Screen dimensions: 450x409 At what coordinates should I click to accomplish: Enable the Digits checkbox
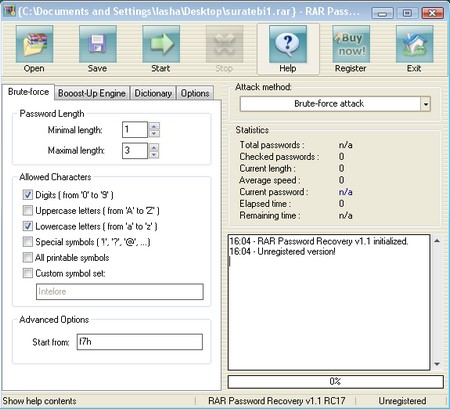tap(28, 195)
